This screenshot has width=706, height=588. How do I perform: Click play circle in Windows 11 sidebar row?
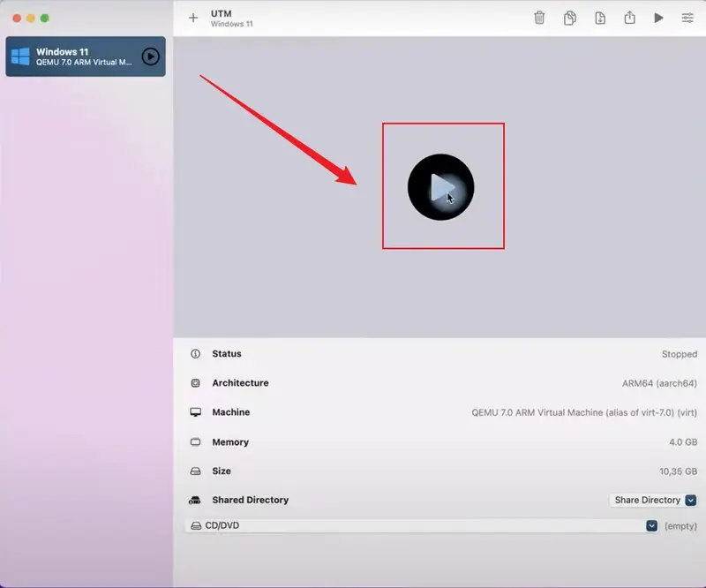[x=150, y=57]
